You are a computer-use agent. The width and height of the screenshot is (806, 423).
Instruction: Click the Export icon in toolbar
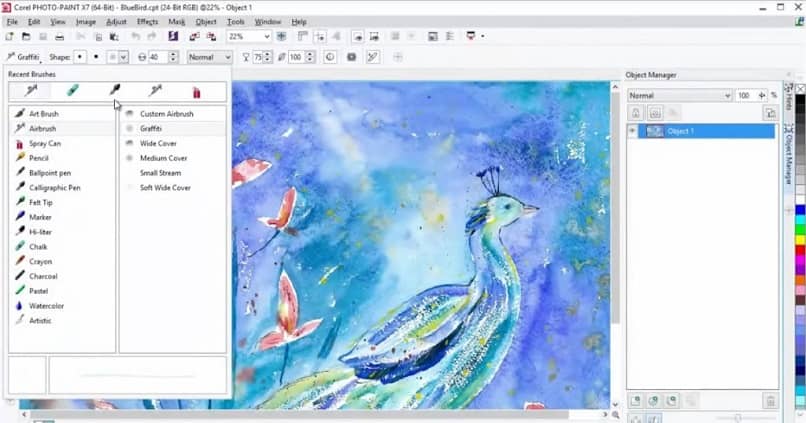point(211,36)
